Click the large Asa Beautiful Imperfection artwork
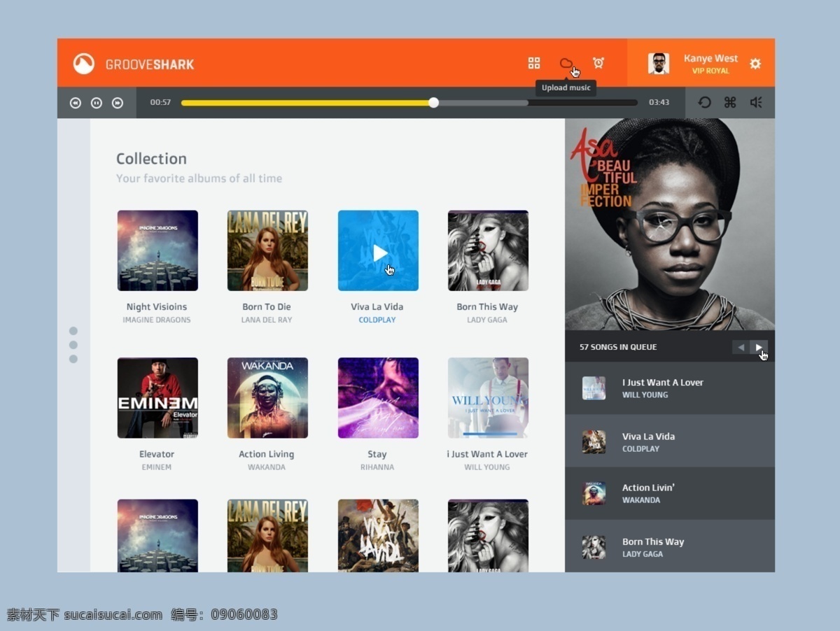840x631 pixels. [670, 224]
